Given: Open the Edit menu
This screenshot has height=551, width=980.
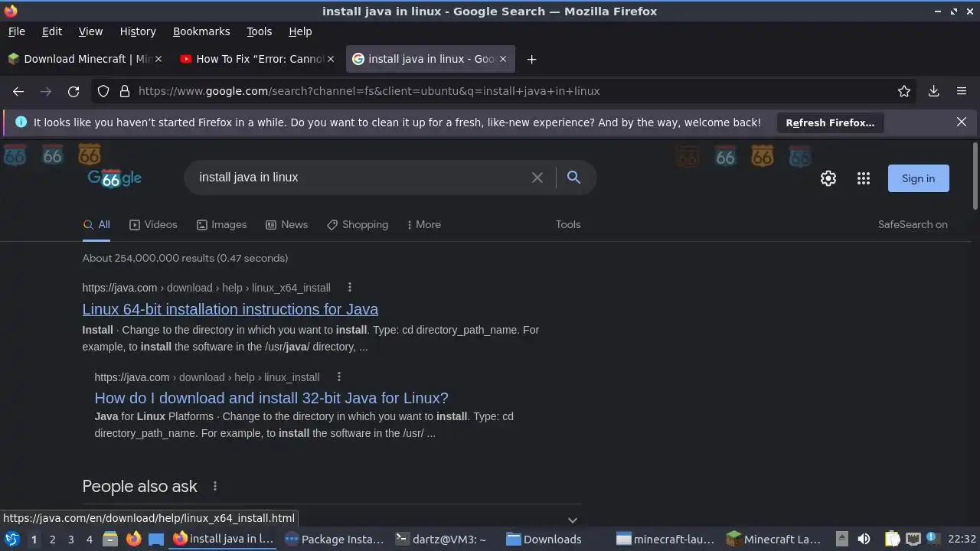Looking at the screenshot, I should [52, 31].
